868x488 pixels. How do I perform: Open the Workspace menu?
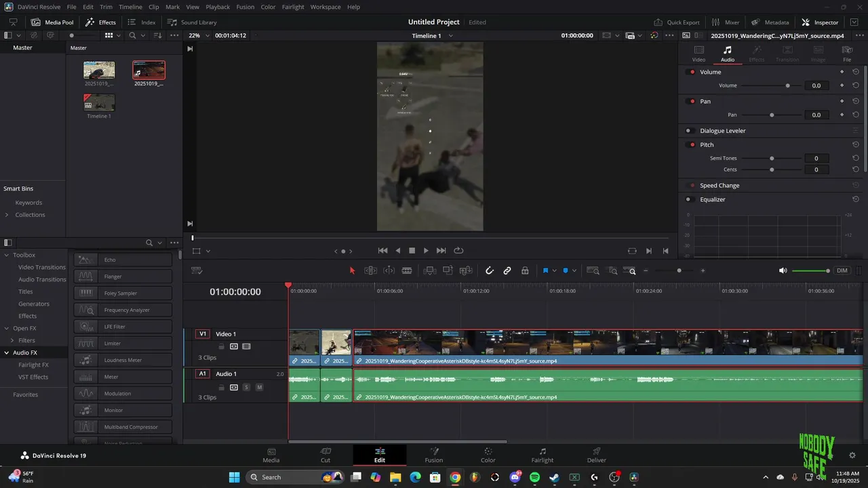click(x=325, y=7)
